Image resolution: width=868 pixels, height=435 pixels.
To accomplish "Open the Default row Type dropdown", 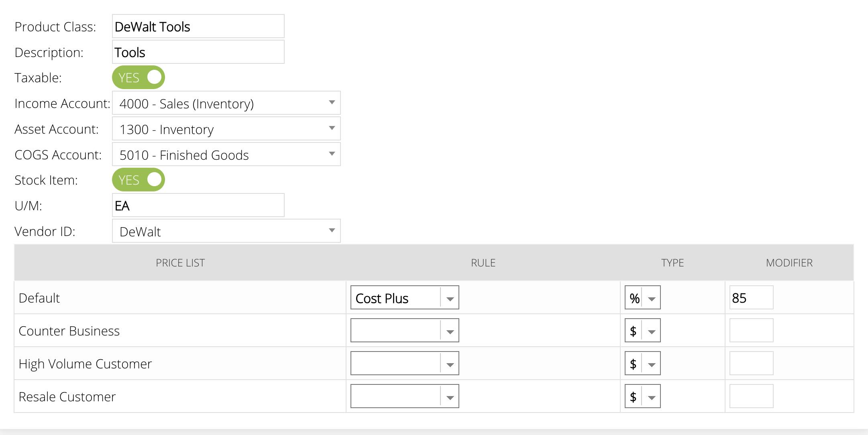I will 642,298.
